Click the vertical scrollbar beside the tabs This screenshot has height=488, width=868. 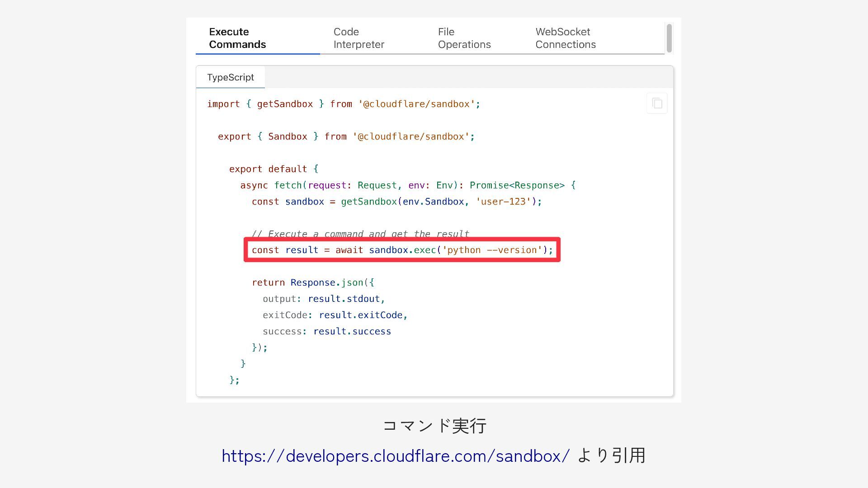pos(669,38)
